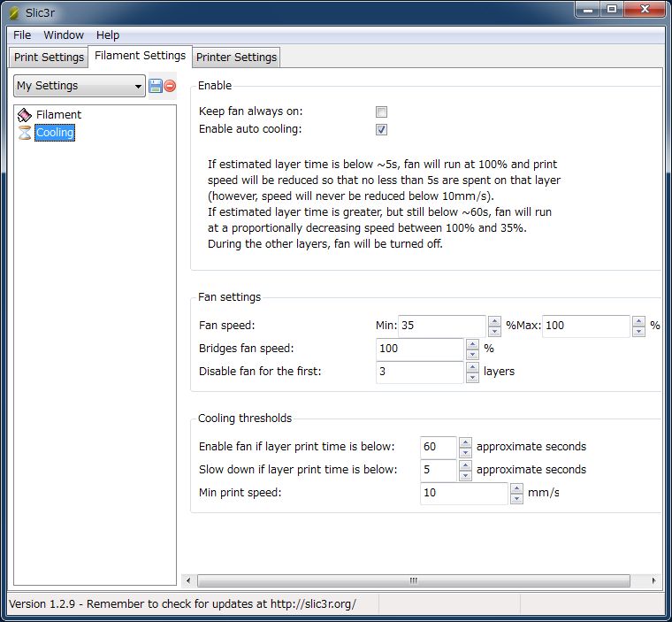Click the Slow down layer time threshold field
This screenshot has width=672, height=622.
pos(438,470)
